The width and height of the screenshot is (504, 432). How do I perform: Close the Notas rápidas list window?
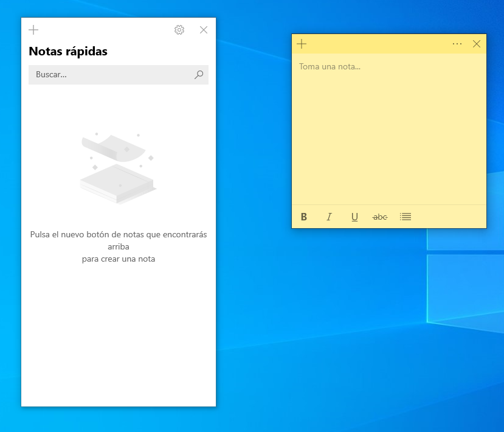tap(204, 29)
